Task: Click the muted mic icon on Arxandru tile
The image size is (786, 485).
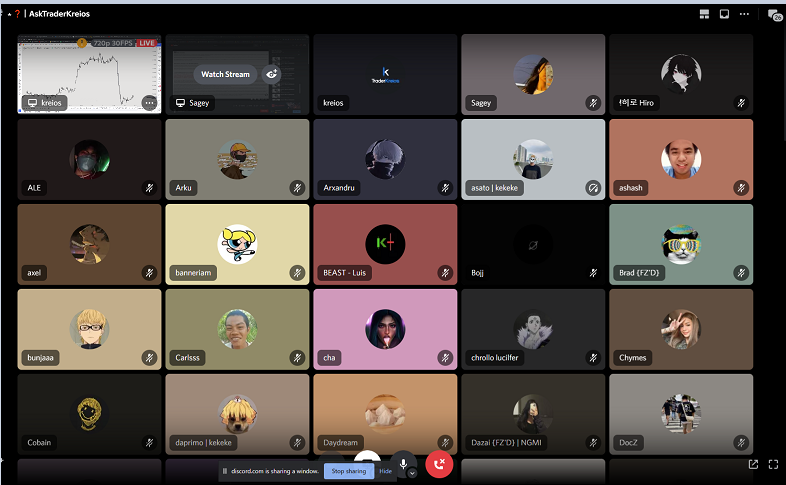Action: [x=445, y=188]
